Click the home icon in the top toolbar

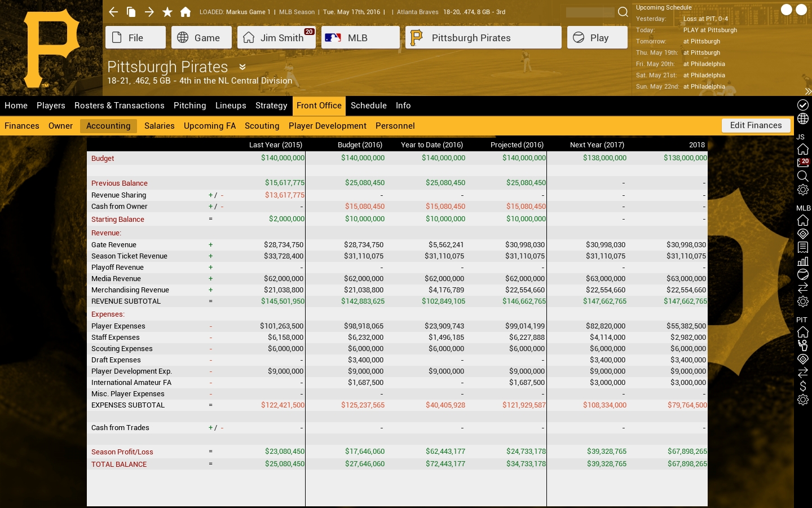coord(186,11)
